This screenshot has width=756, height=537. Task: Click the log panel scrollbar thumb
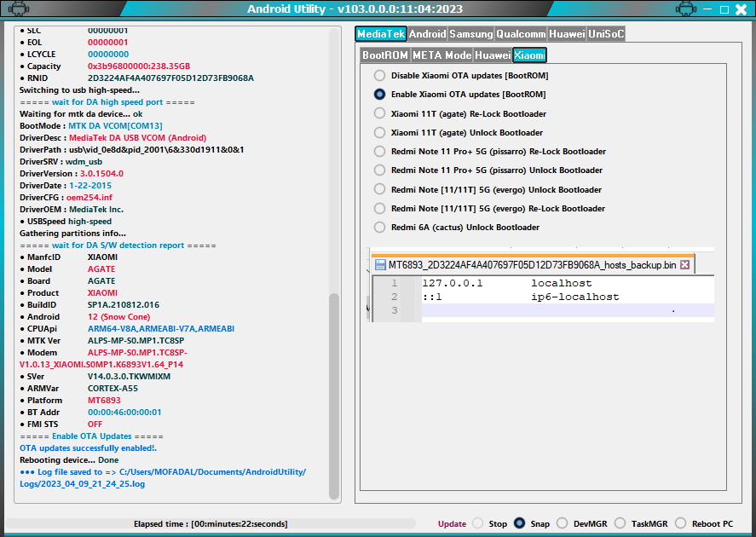point(333,396)
